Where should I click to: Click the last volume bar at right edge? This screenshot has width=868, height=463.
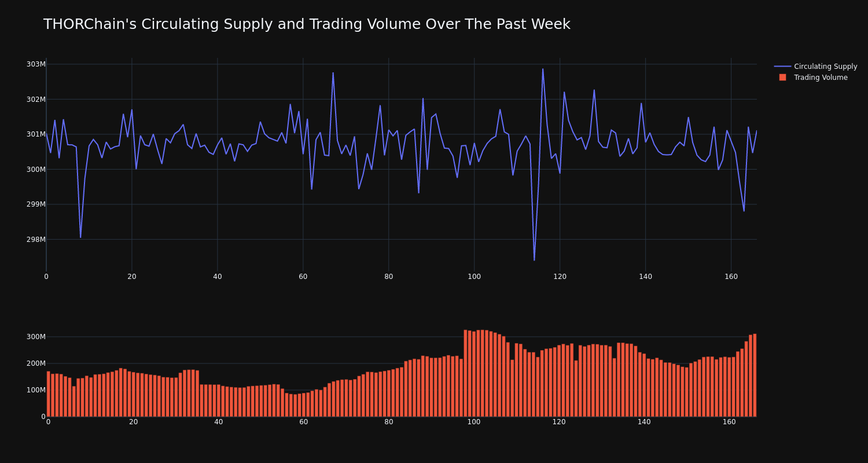(x=755, y=375)
